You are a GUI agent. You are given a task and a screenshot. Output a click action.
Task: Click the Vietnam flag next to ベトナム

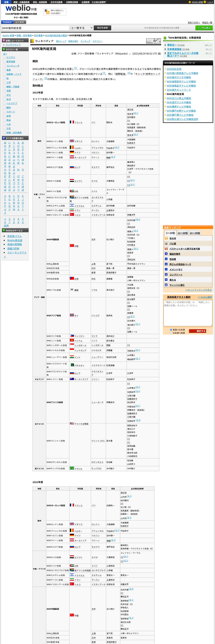[x=72, y=340]
